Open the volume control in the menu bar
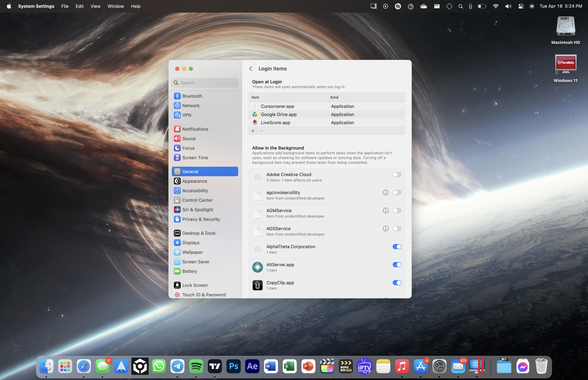Screen dimensions: 588x380 (508, 6)
